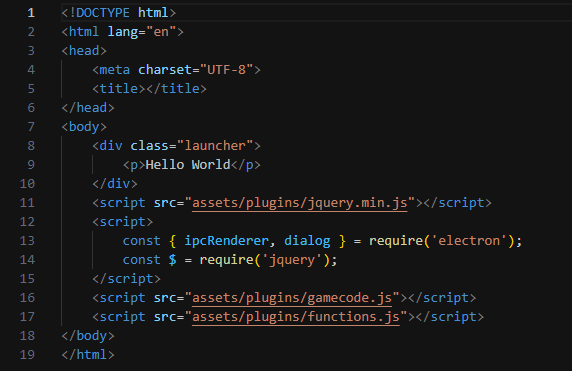Open the assets/plugins/gamecode.js path link
Screen dimensions: 572x371
[x=292, y=298]
